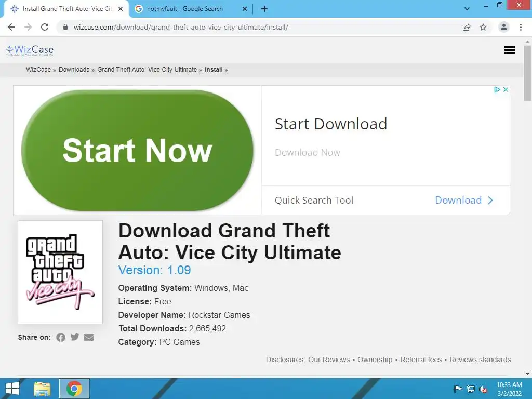This screenshot has height=399, width=532.
Task: Click the Total Downloads 2,665,492 value
Action: click(207, 328)
